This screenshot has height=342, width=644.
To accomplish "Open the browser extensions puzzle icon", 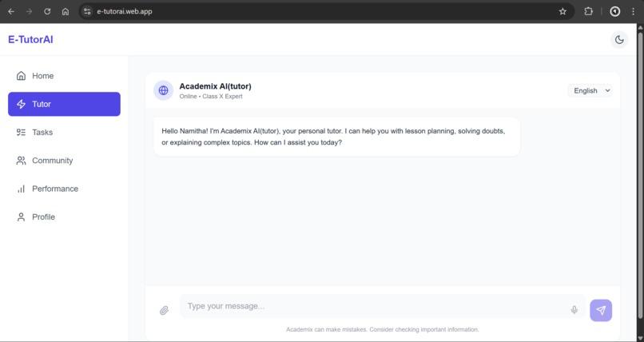I will click(x=589, y=11).
